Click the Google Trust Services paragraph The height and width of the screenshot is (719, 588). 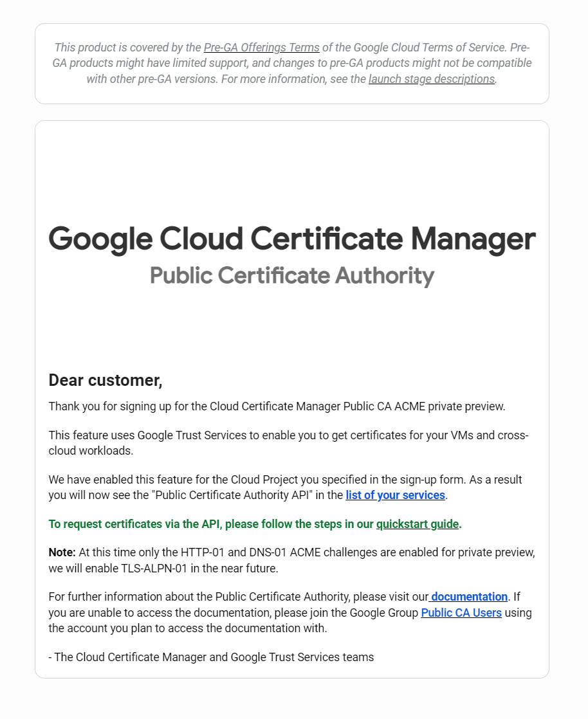point(288,443)
